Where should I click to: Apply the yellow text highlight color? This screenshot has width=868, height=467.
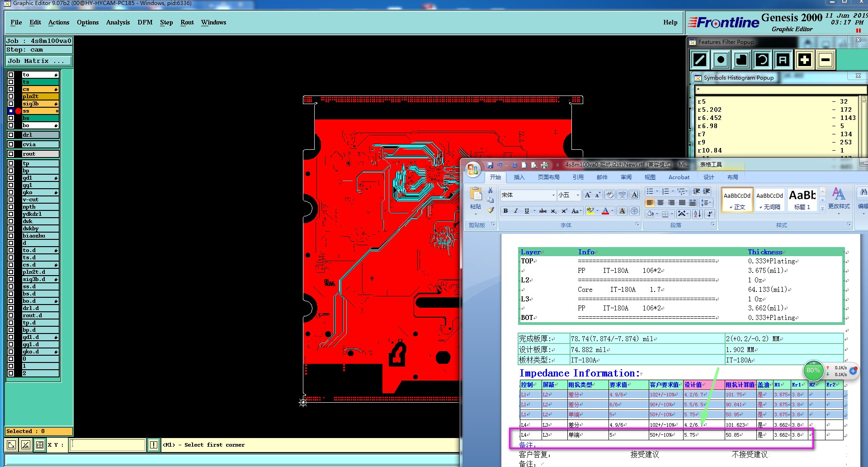pos(590,211)
